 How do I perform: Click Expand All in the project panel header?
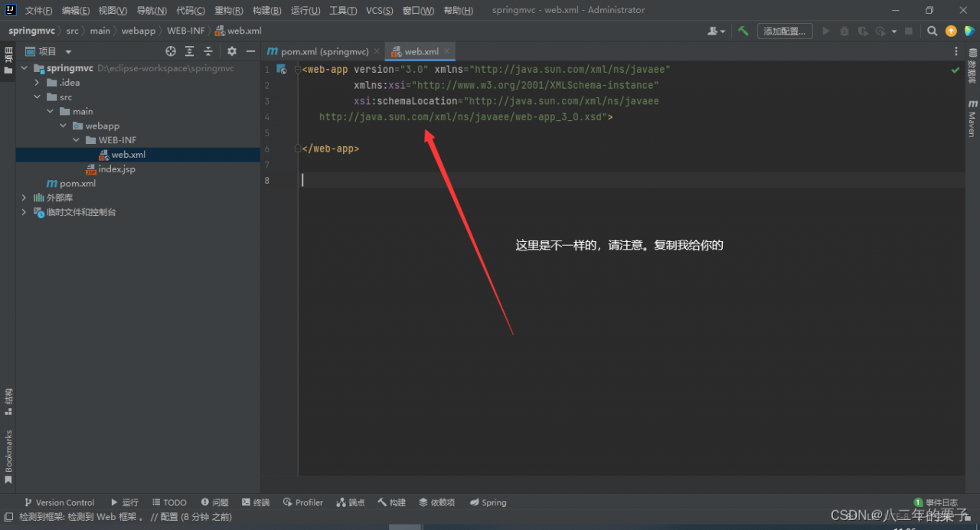click(189, 51)
